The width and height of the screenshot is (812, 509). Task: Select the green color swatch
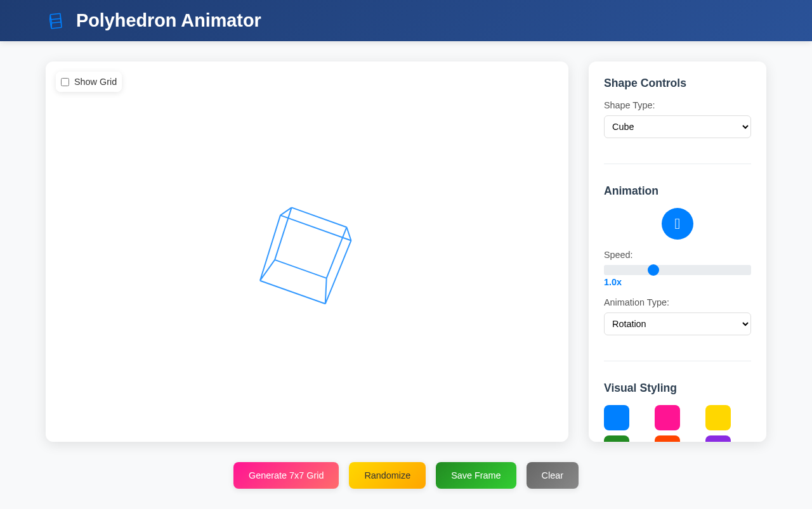616,441
